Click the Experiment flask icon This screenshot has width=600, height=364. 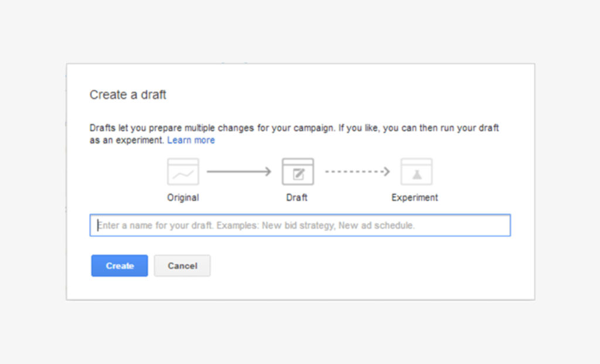(x=417, y=171)
